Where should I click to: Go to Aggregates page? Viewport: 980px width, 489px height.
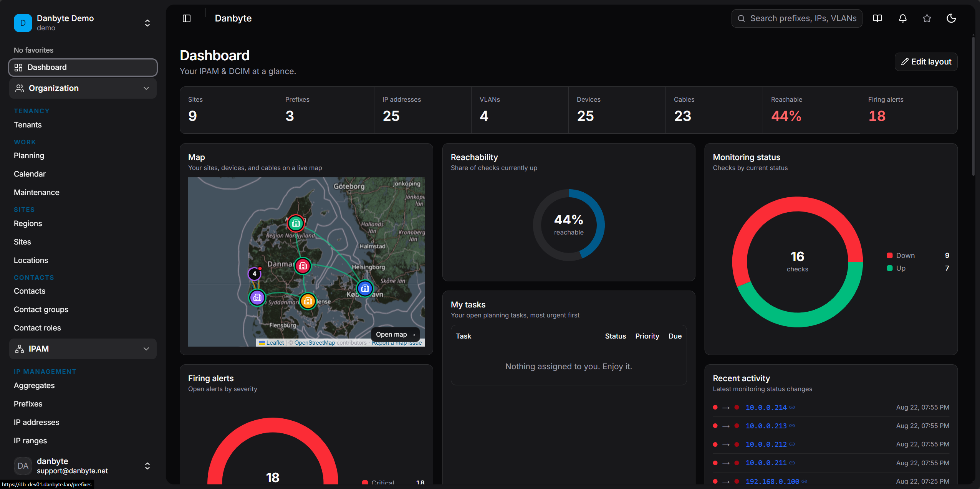point(34,385)
